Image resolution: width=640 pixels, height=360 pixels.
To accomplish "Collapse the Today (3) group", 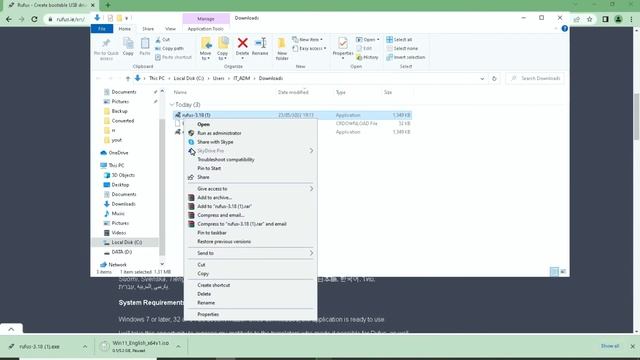I will pyautogui.click(x=172, y=105).
